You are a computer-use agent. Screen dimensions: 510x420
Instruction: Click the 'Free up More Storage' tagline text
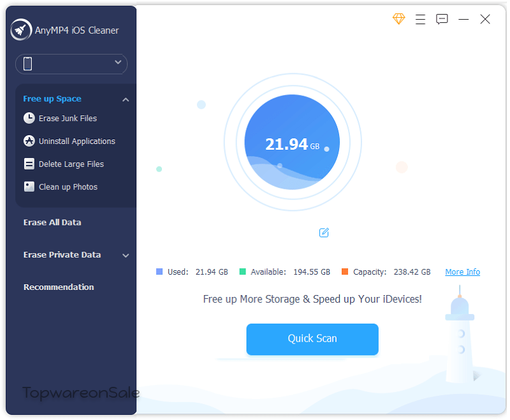[x=312, y=299]
